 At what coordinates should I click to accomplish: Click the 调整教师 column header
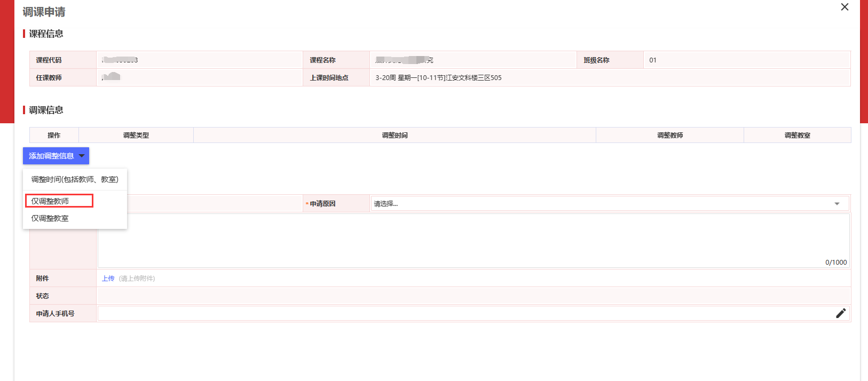tap(670, 136)
